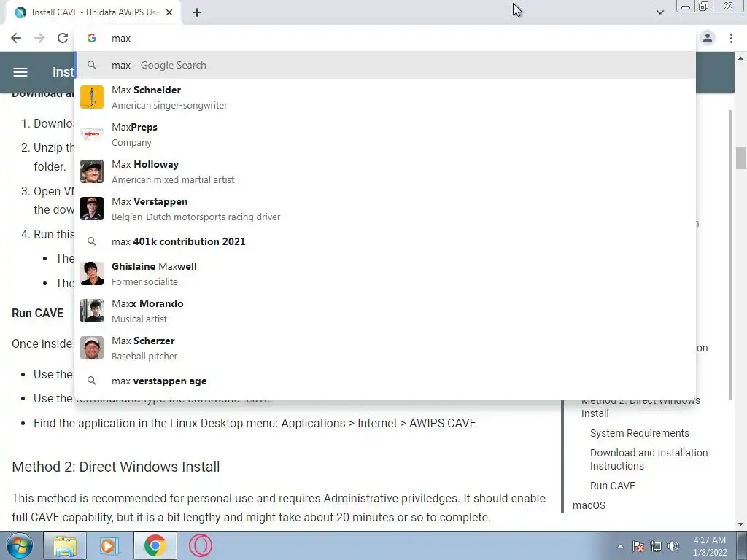The height and width of the screenshot is (560, 747).
Task: Choose the Max Holloway suggestion
Action: point(385,171)
